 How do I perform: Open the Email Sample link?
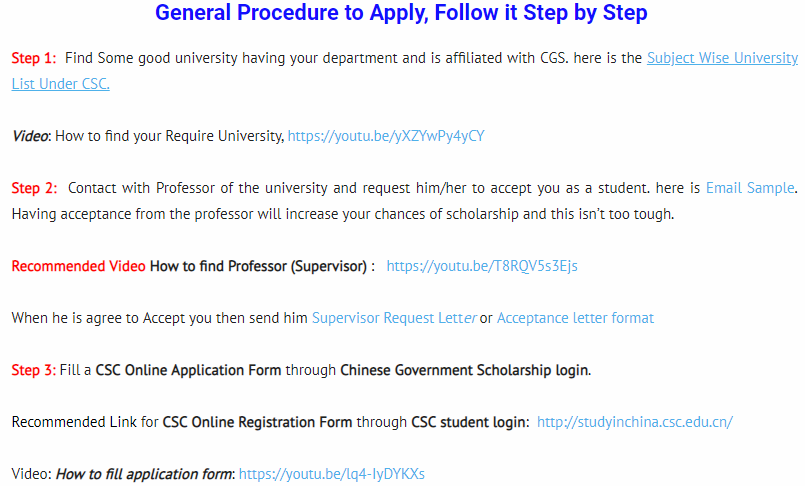click(750, 188)
